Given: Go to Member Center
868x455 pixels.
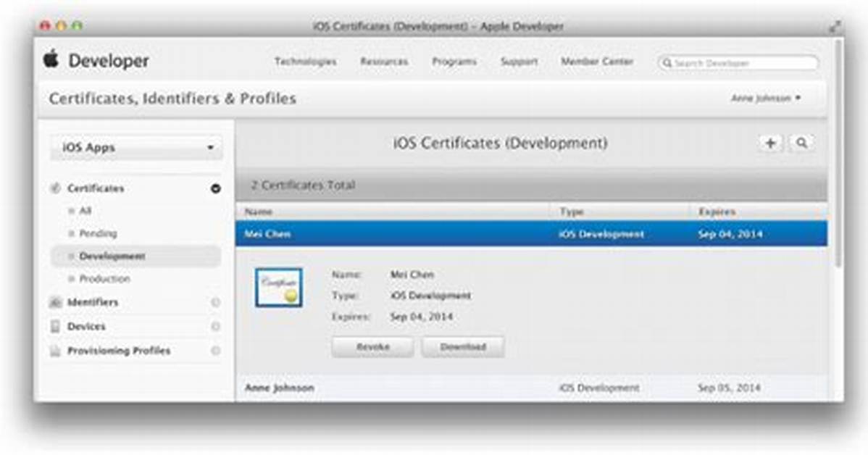Looking at the screenshot, I should (597, 62).
